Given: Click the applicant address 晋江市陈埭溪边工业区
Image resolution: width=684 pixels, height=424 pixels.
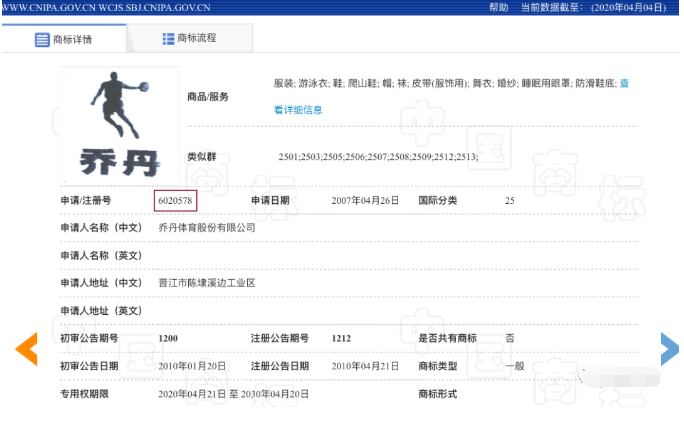Looking at the screenshot, I should pos(207,283).
